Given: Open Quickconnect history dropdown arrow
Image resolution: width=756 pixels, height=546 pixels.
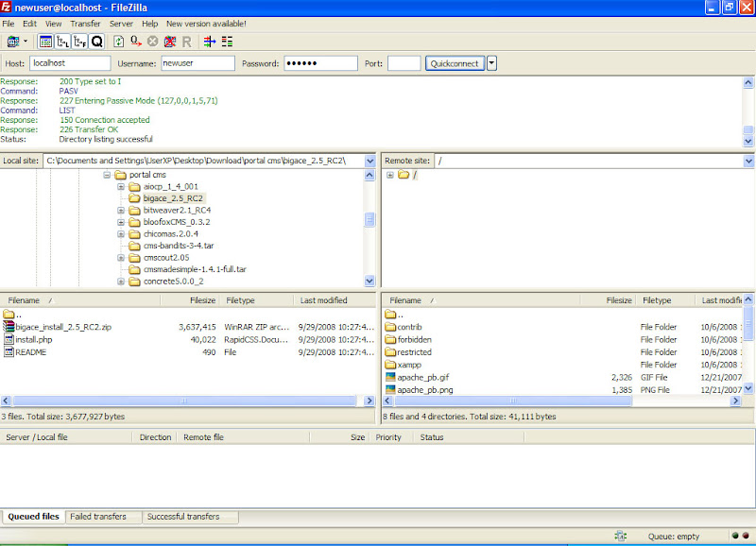Looking at the screenshot, I should (491, 63).
